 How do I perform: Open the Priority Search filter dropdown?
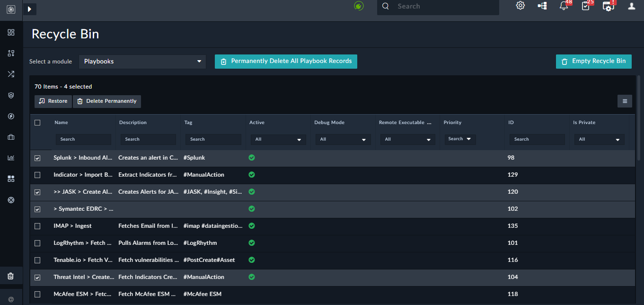point(459,139)
